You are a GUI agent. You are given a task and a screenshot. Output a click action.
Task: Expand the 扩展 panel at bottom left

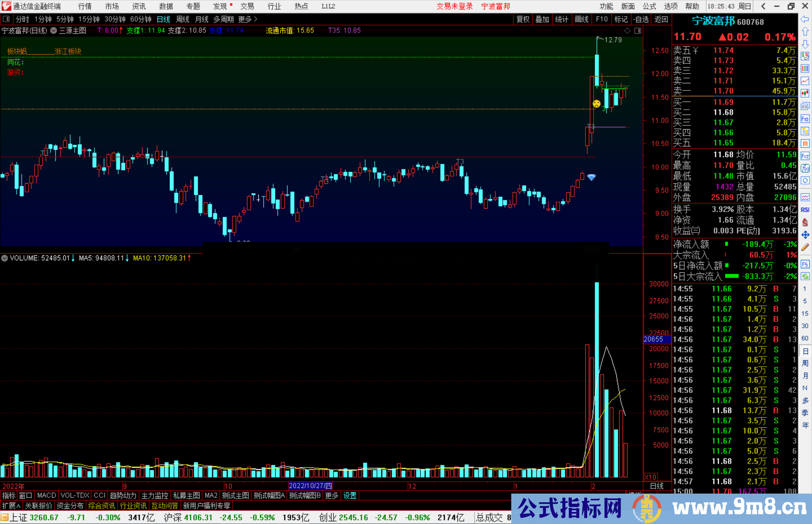pyautogui.click(x=11, y=506)
